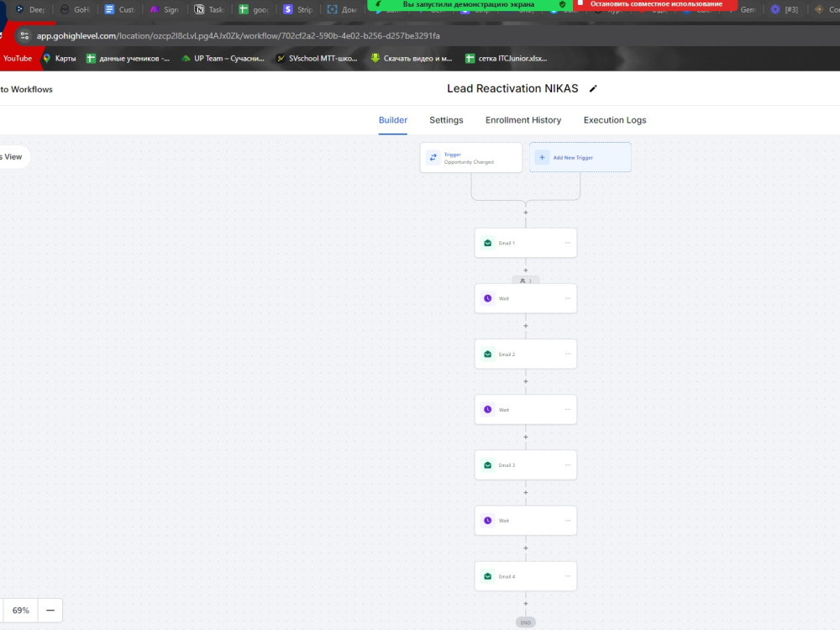Switch to the Deep browser tab
Image resolution: width=840 pixels, height=630 pixels.
[x=31, y=9]
